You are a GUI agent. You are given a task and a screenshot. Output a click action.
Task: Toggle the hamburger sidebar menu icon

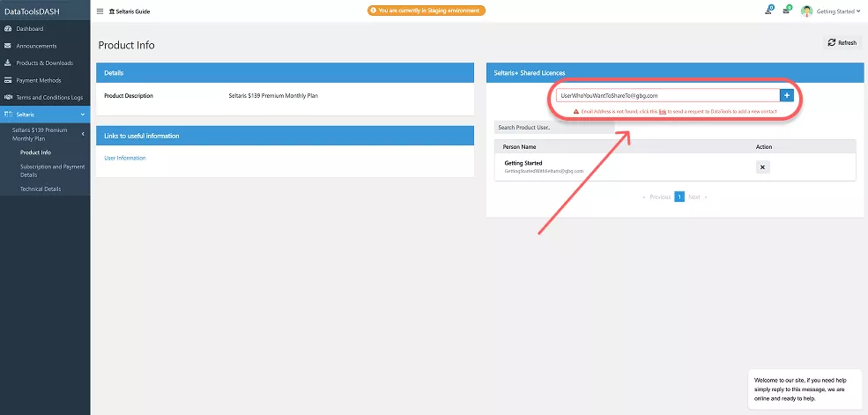(100, 11)
